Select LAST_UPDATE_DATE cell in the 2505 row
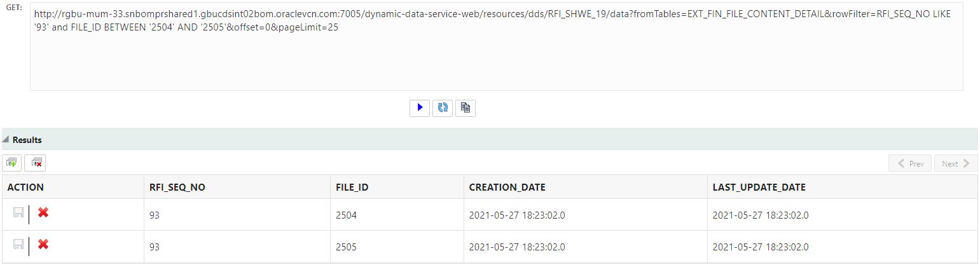Screen dimensions: 980x265 click(843, 247)
